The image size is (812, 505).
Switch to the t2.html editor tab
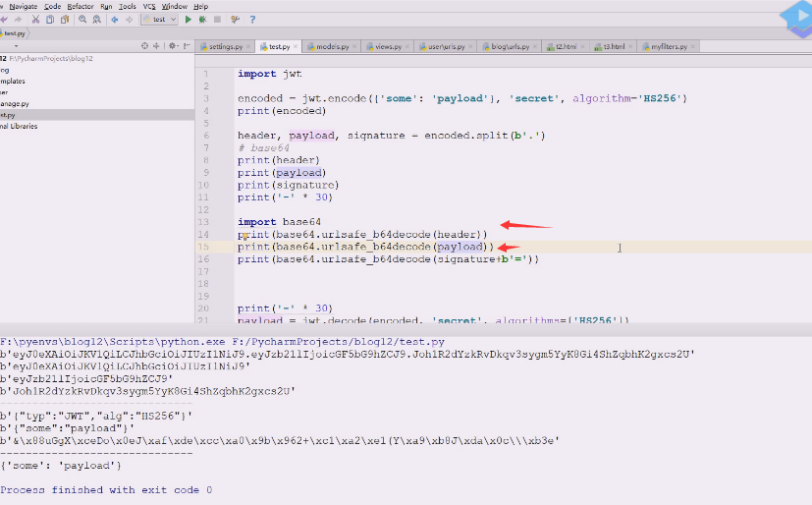point(566,46)
